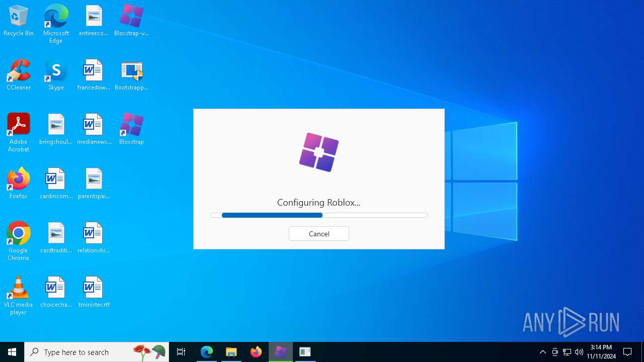
Task: Select the relationshi... Word document
Action: [94, 238]
